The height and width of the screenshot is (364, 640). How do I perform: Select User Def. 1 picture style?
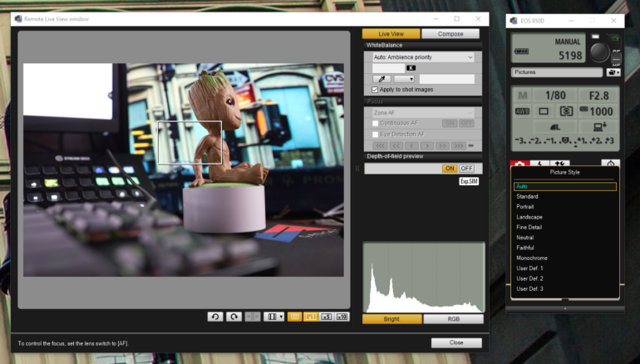(x=565, y=268)
